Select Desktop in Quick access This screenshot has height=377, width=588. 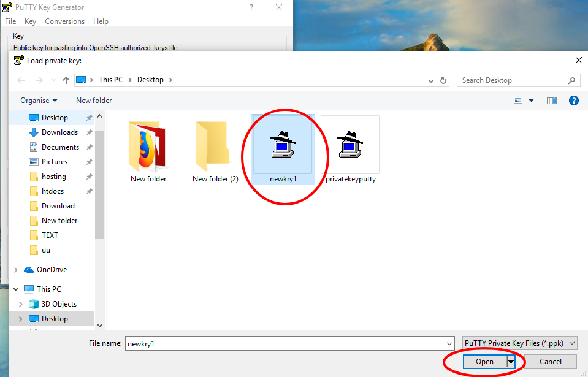tap(55, 118)
